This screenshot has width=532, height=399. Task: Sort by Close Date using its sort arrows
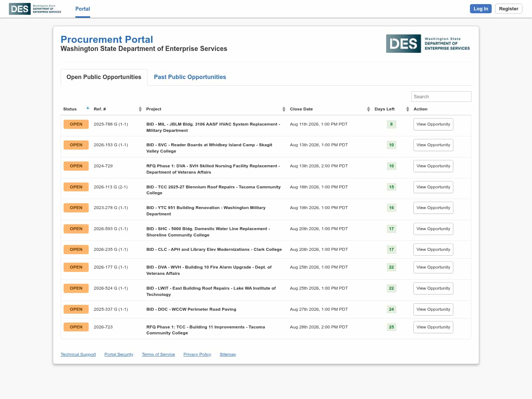coord(368,109)
